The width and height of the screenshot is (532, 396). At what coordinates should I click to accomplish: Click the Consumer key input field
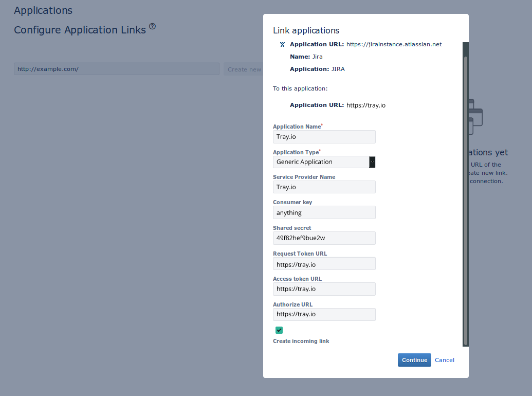(x=324, y=212)
